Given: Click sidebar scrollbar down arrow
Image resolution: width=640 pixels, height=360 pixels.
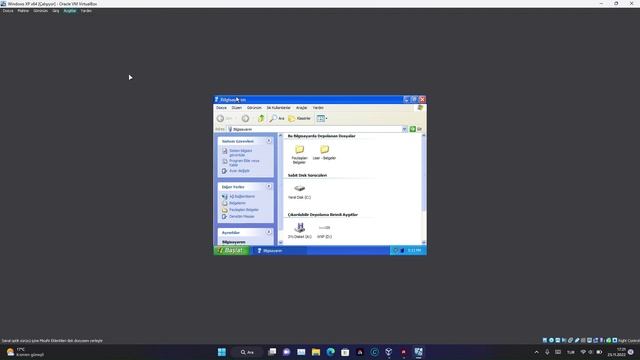Looking at the screenshot, I should click(x=280, y=242).
